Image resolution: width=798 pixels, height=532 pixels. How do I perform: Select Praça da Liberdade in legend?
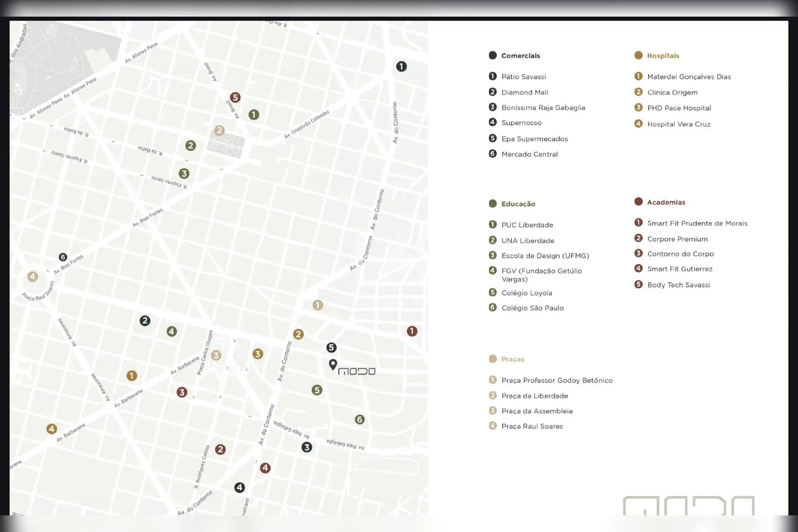534,396
